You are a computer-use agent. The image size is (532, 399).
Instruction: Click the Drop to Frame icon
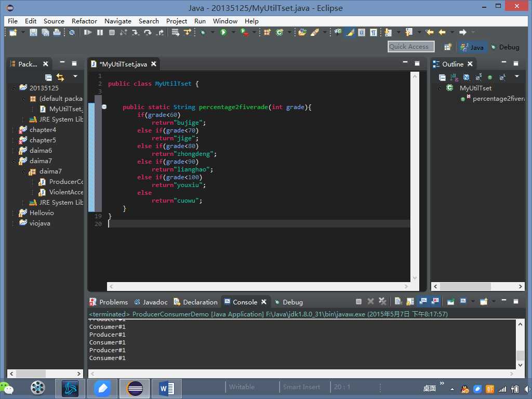click(x=176, y=33)
